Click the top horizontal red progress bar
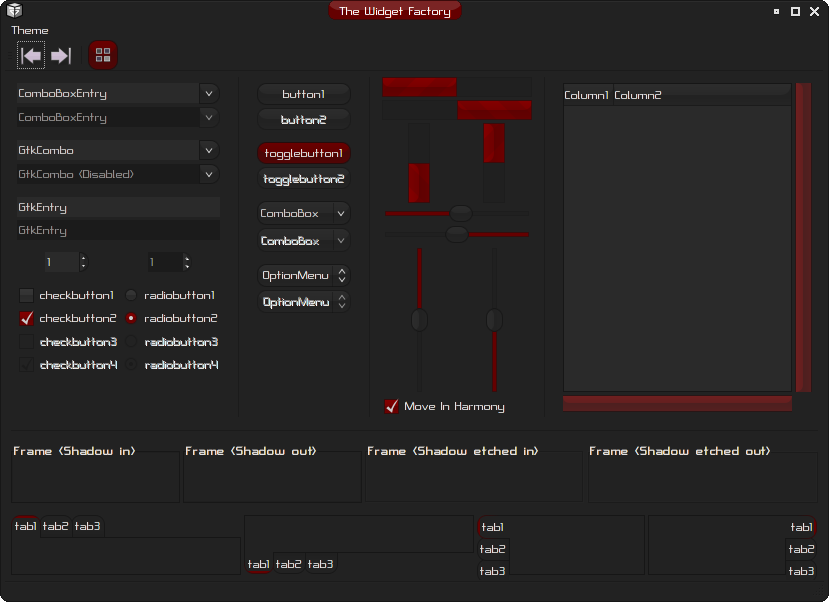The image size is (829, 602). pos(457,87)
